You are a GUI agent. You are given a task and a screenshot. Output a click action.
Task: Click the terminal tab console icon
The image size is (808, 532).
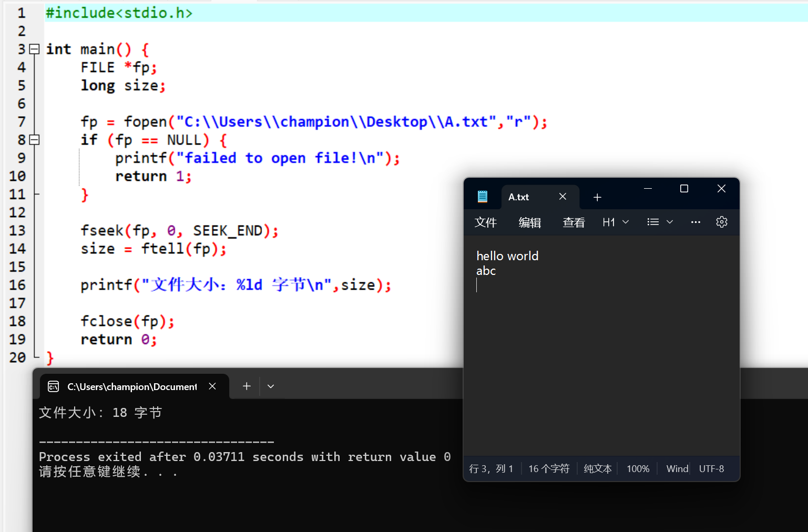[x=54, y=387]
